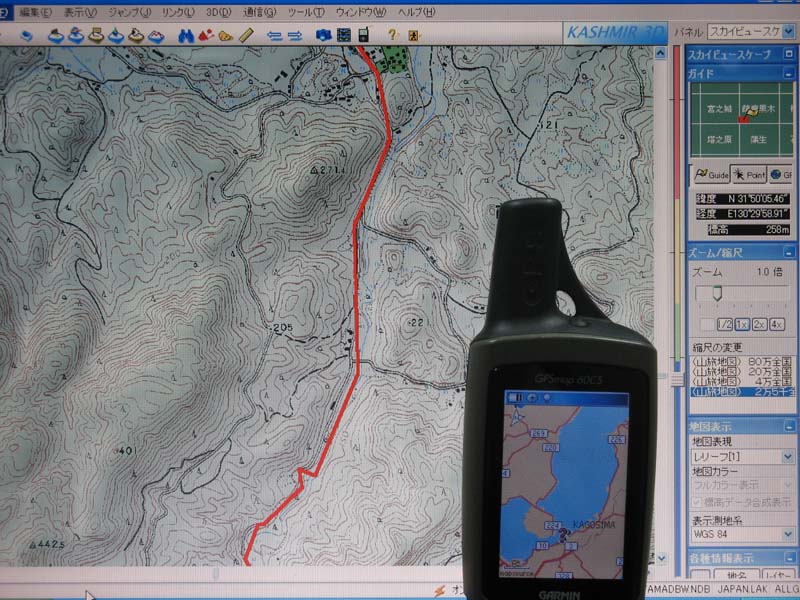Screen dimensions: 800x600
Task: Click the back arrow navigation icon
Action: [273, 36]
